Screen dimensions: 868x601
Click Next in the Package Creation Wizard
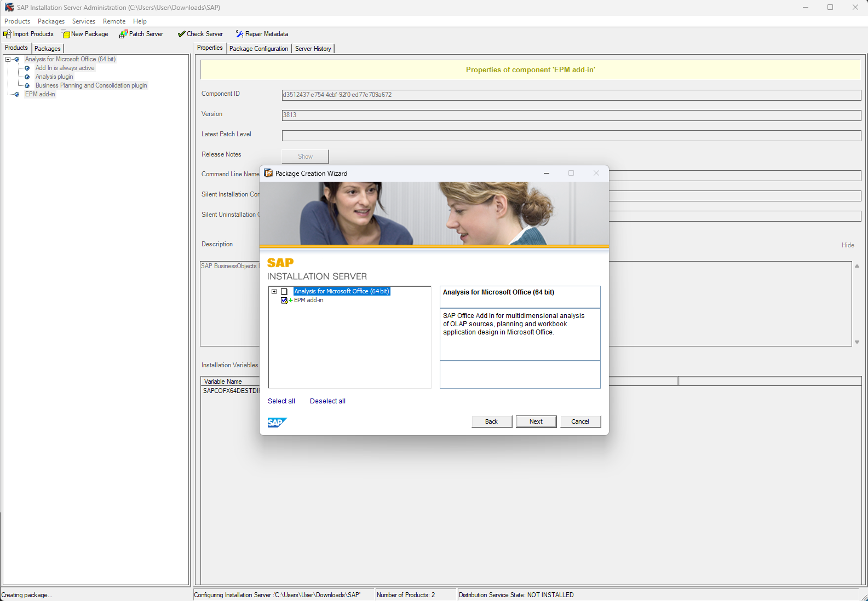point(536,421)
